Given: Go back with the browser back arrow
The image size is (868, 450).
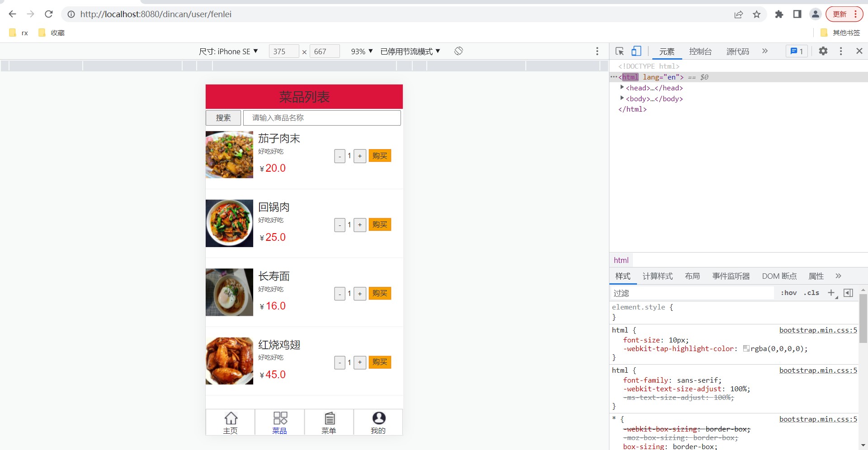Looking at the screenshot, I should pos(12,14).
